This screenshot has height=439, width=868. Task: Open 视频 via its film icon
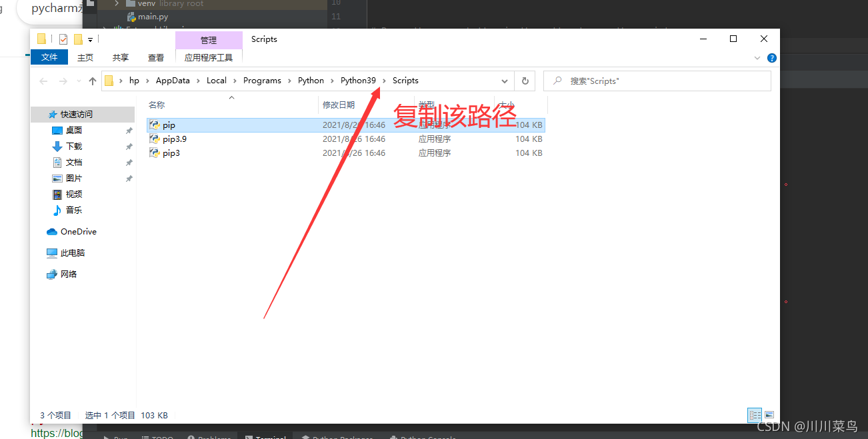(57, 195)
